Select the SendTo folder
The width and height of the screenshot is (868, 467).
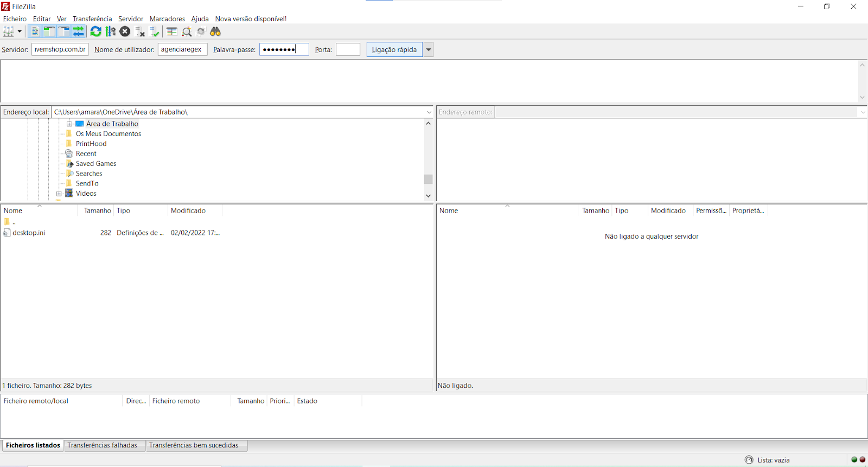(x=87, y=184)
